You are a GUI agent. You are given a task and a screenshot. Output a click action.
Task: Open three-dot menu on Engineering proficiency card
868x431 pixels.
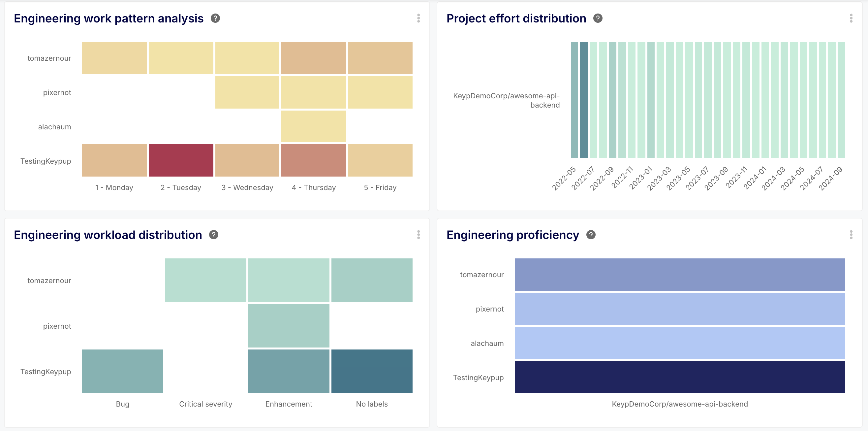(x=851, y=235)
